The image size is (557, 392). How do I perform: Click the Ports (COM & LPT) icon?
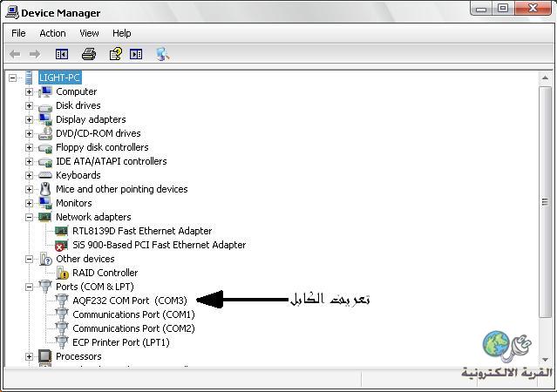click(x=45, y=287)
